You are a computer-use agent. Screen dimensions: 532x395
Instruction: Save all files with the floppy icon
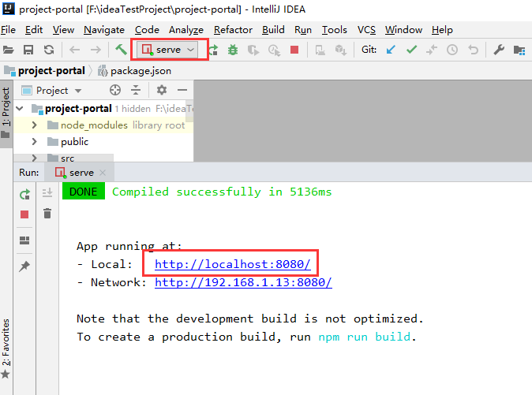28,50
